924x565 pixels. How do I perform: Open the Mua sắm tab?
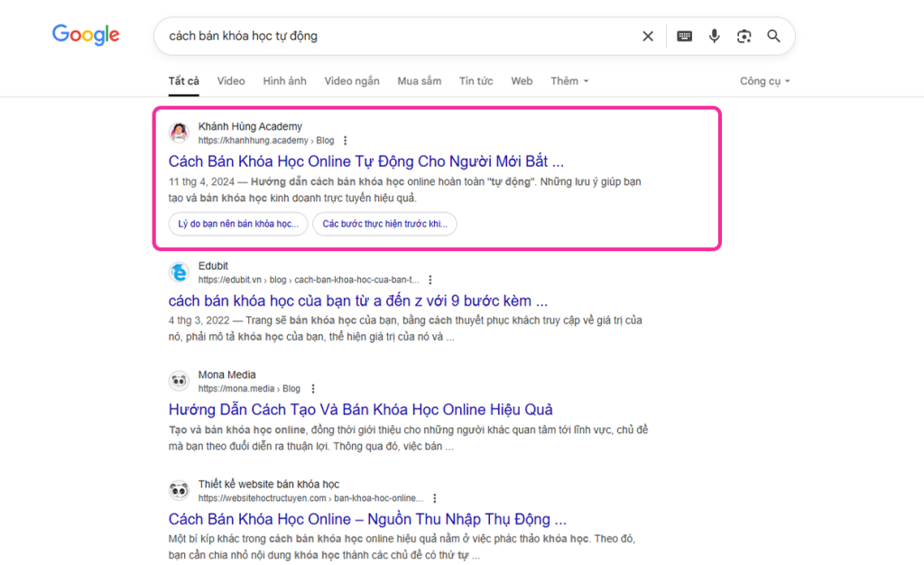click(x=419, y=81)
